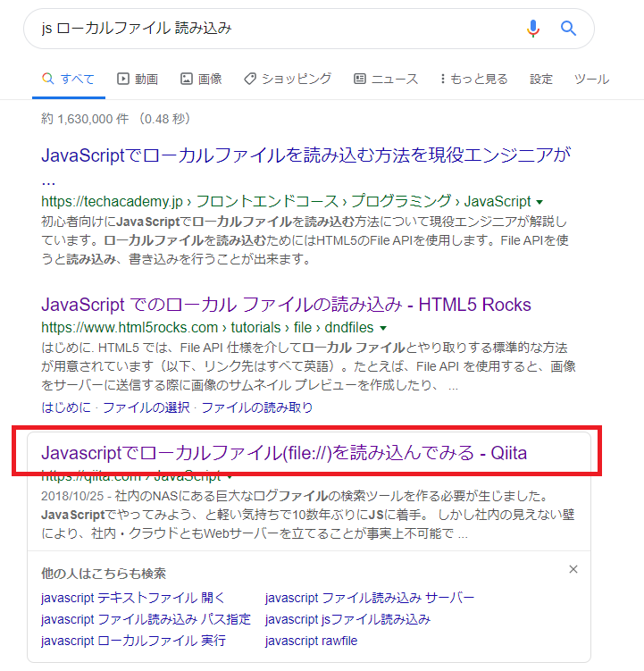Open the Qiita result about file:// local files
This screenshot has width=644, height=671.
pos(284,453)
